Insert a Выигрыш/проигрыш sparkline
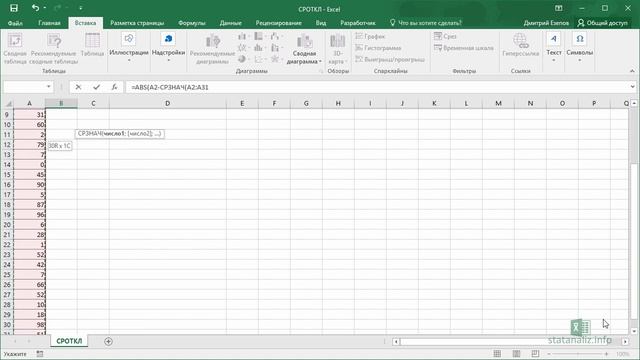Screen dimensions: 640x360 [x=390, y=59]
